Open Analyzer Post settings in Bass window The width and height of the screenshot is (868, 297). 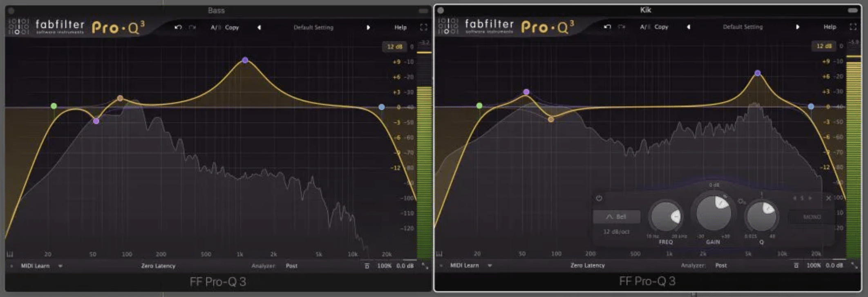pos(291,266)
